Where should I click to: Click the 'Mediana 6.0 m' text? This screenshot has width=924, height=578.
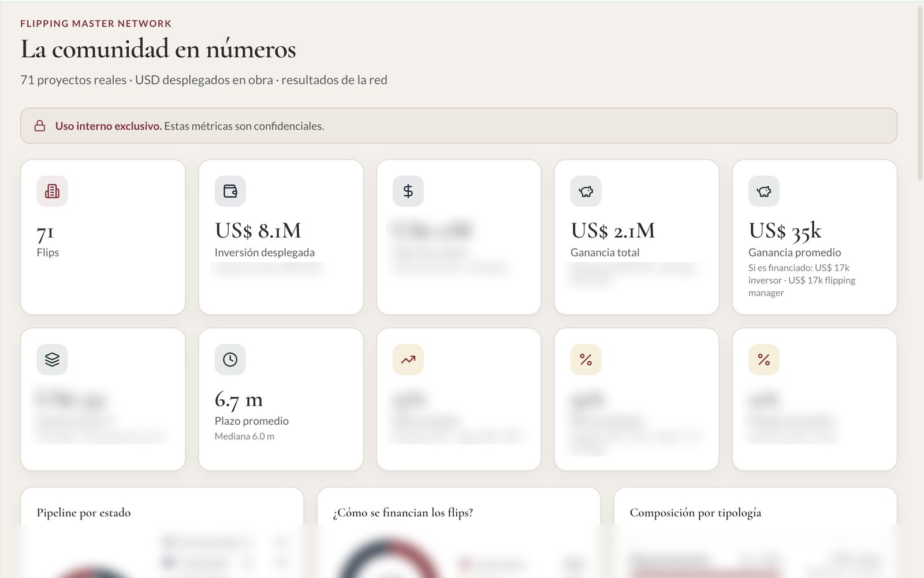244,436
